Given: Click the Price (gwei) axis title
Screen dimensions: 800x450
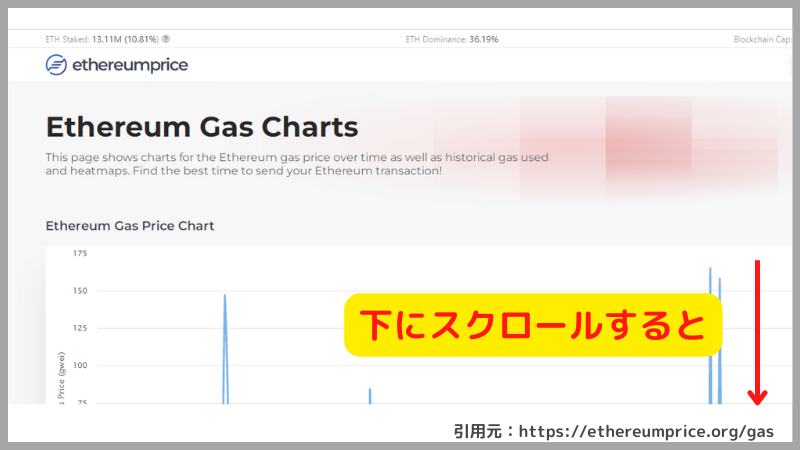Looking at the screenshot, I should (x=62, y=378).
